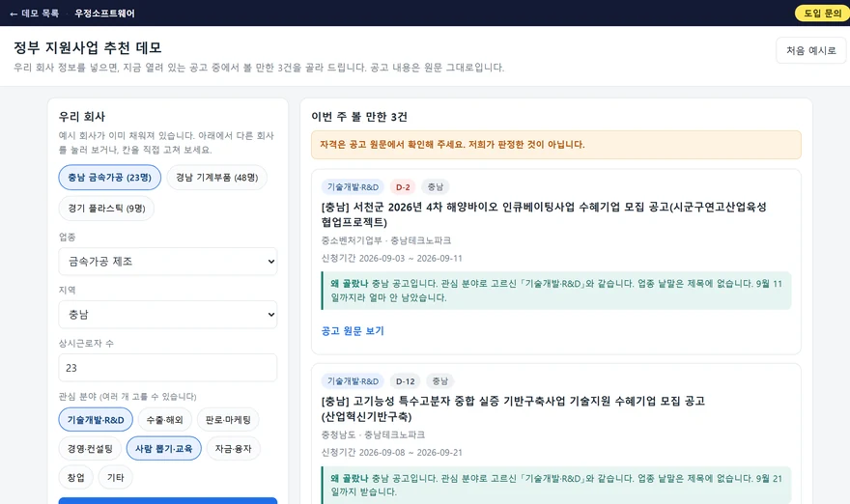Click 왜 골랐나 explanation mentioning 9월 11일

click(x=556, y=291)
